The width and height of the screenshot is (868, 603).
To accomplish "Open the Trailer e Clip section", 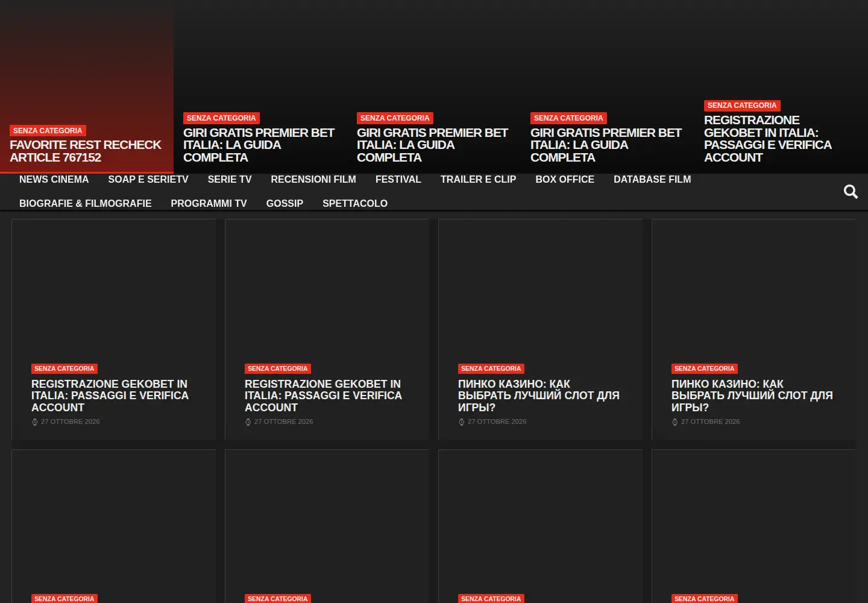I will [478, 180].
